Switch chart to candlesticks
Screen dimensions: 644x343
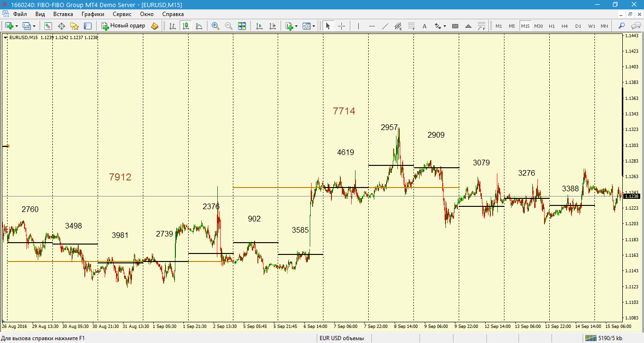tap(186, 26)
